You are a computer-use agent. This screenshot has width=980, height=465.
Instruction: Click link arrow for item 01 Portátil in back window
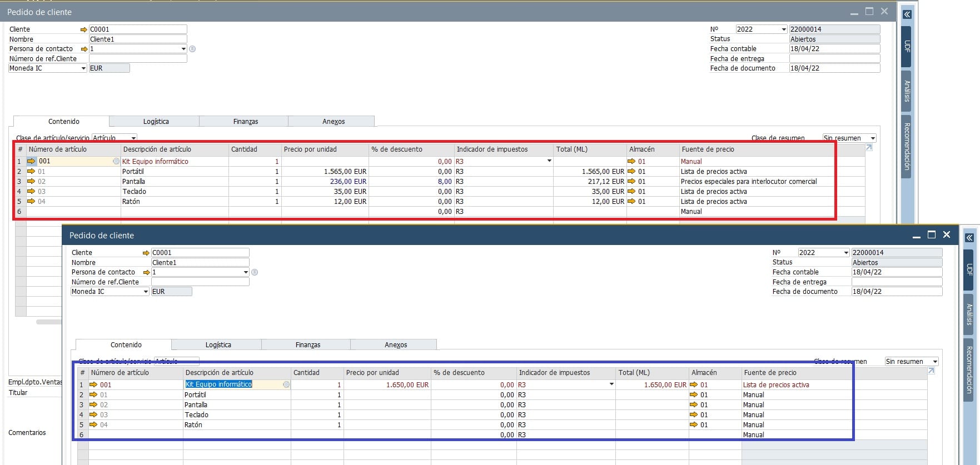(31, 171)
